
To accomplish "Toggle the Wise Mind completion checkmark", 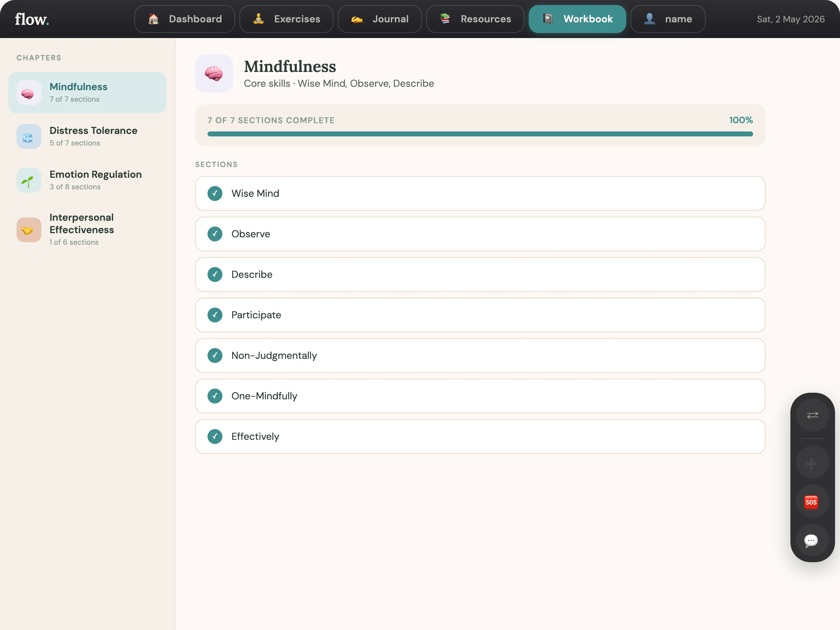I will pyautogui.click(x=215, y=193).
